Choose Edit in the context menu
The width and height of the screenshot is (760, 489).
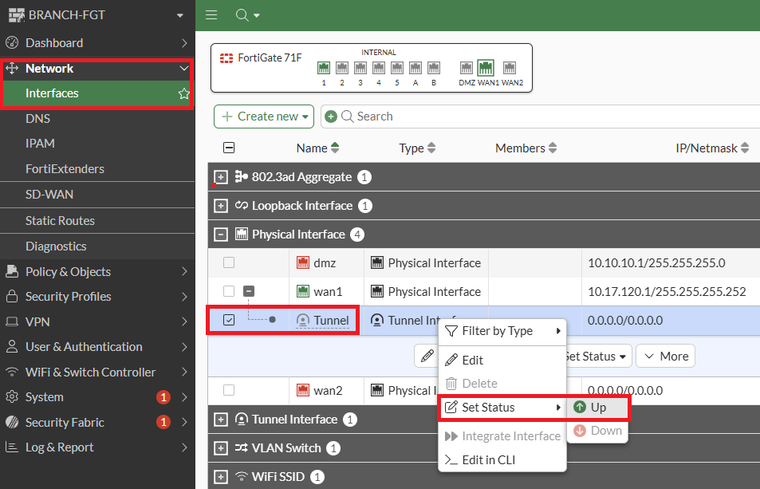tap(502, 360)
